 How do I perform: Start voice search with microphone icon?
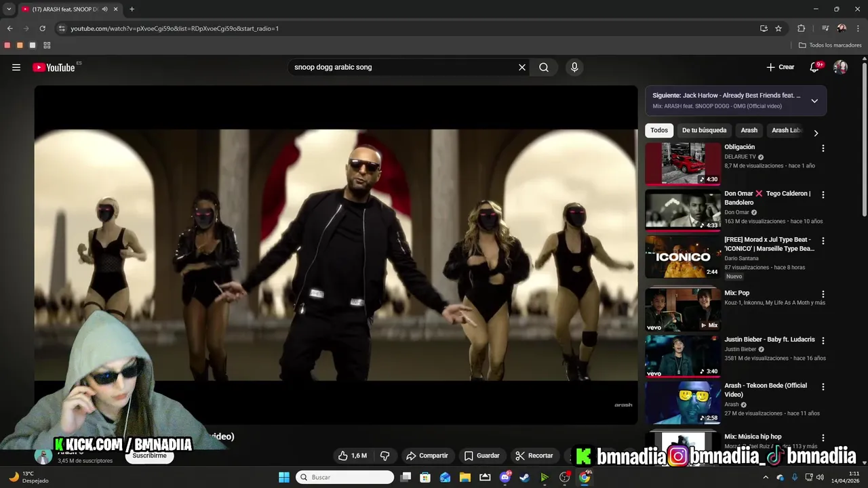coord(574,67)
